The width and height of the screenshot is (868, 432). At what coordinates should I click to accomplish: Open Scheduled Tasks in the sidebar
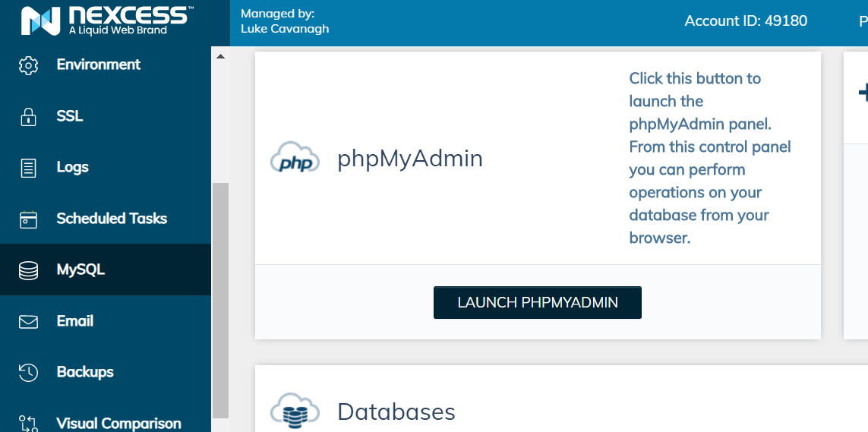(x=106, y=219)
